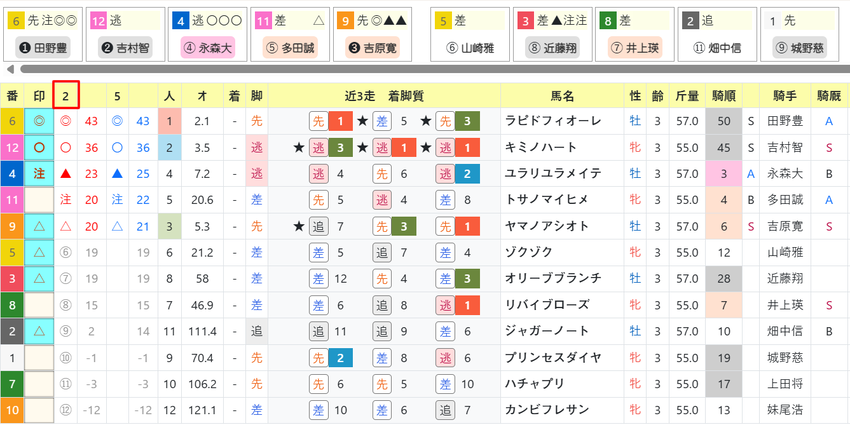Open the card for horse 4, jockey 永森大

(x=208, y=34)
